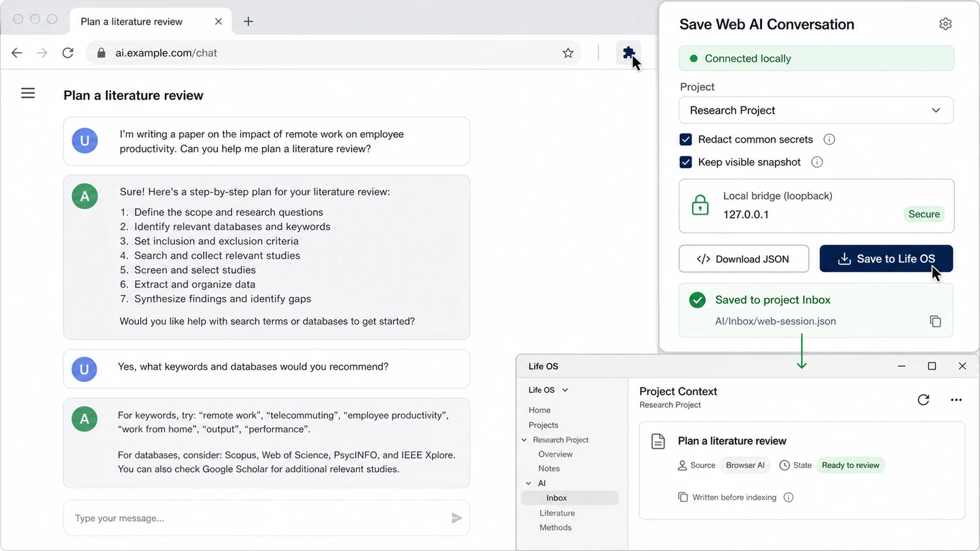Image resolution: width=980 pixels, height=551 pixels.
Task: Toggle Keep visible snapshot checkbox
Action: point(686,162)
